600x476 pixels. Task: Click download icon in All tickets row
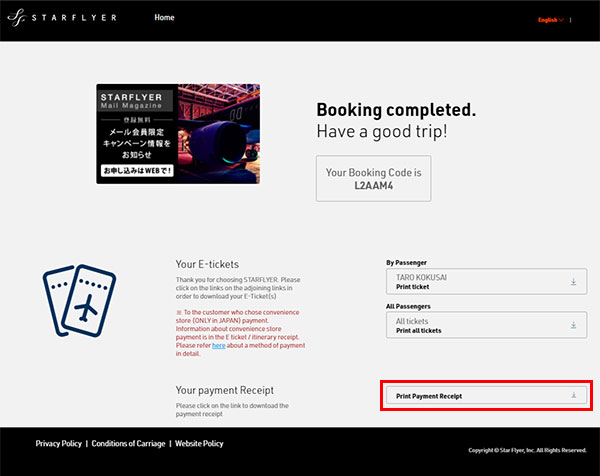pyautogui.click(x=573, y=325)
